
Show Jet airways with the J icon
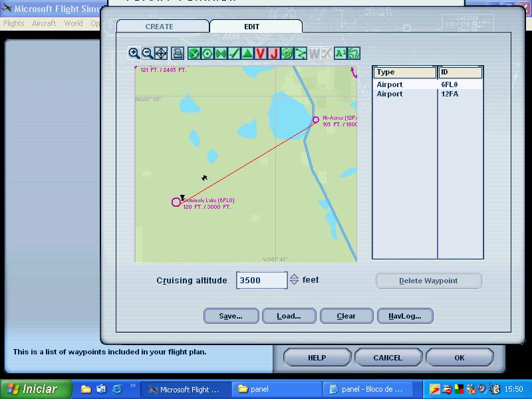coord(273,53)
